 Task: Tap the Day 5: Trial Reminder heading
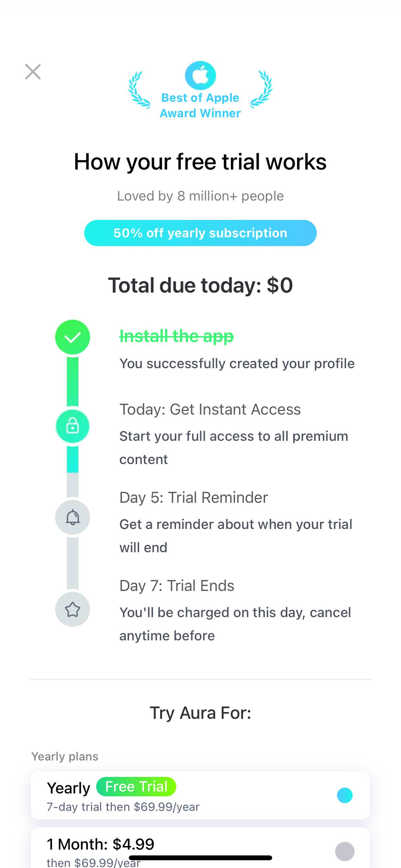(194, 498)
